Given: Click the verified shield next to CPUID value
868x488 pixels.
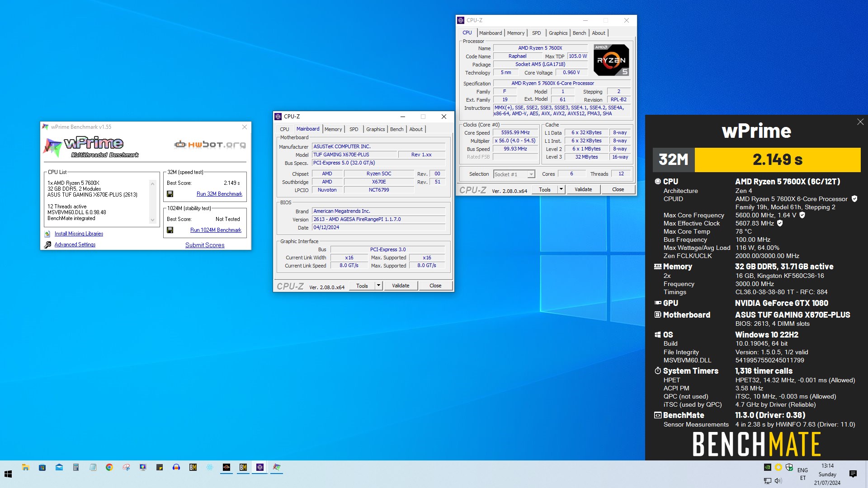Looking at the screenshot, I should (854, 199).
